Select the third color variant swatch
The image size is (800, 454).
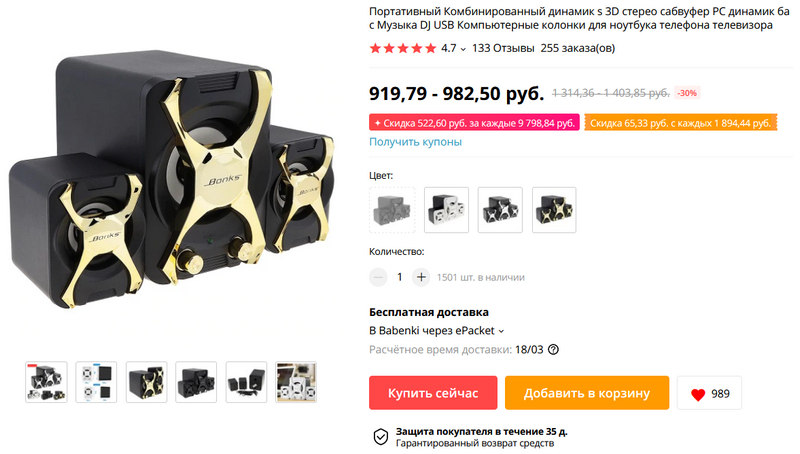tap(500, 210)
